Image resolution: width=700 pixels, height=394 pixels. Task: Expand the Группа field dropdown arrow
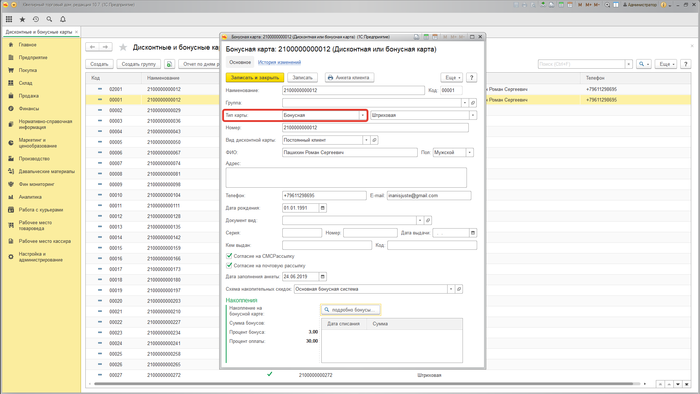point(465,103)
